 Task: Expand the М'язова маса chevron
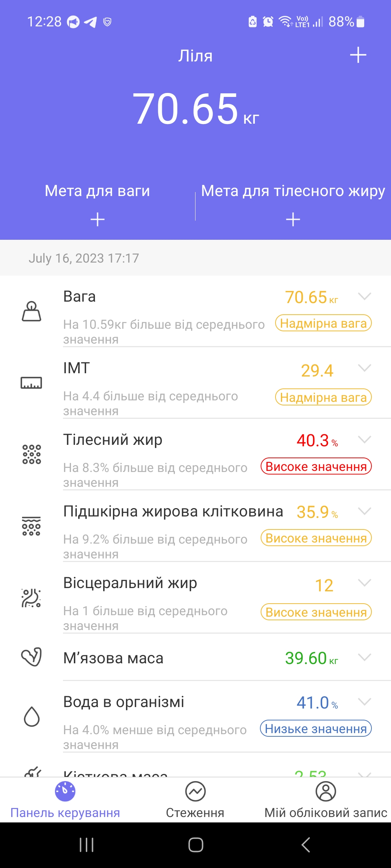(x=364, y=657)
